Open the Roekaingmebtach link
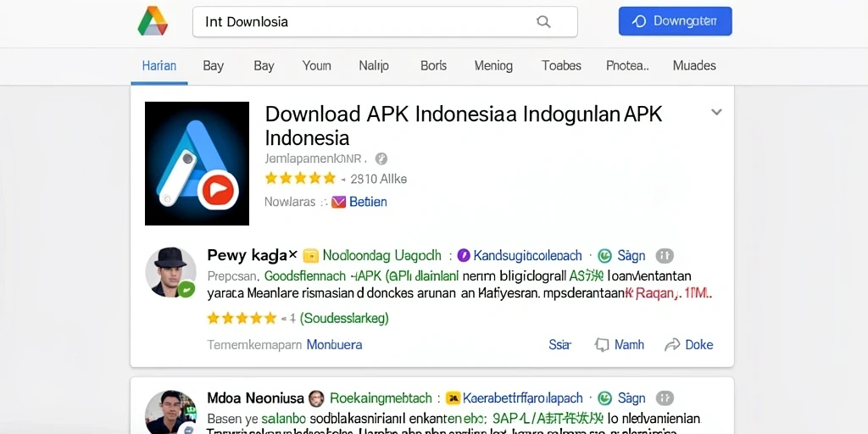 click(381, 398)
